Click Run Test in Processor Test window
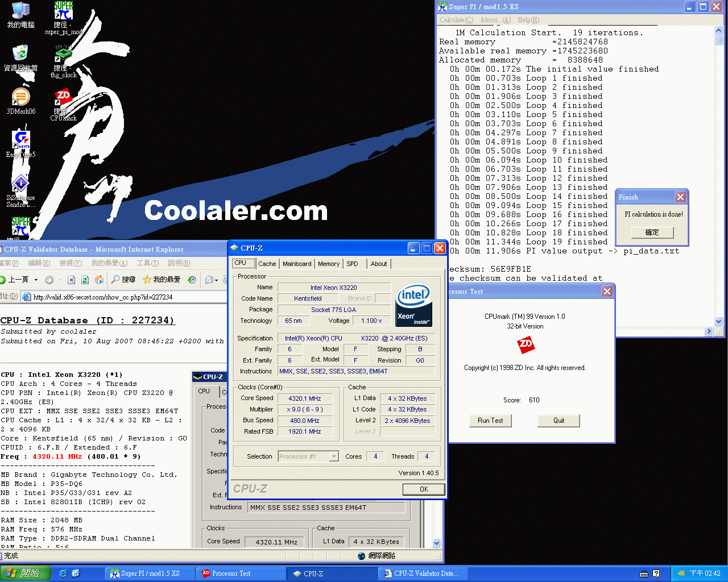Image resolution: width=728 pixels, height=582 pixels. (490, 421)
